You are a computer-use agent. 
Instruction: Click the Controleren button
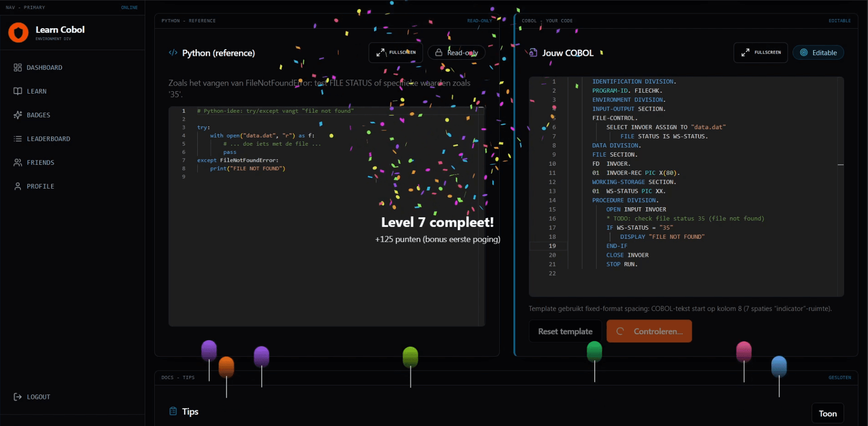click(649, 331)
